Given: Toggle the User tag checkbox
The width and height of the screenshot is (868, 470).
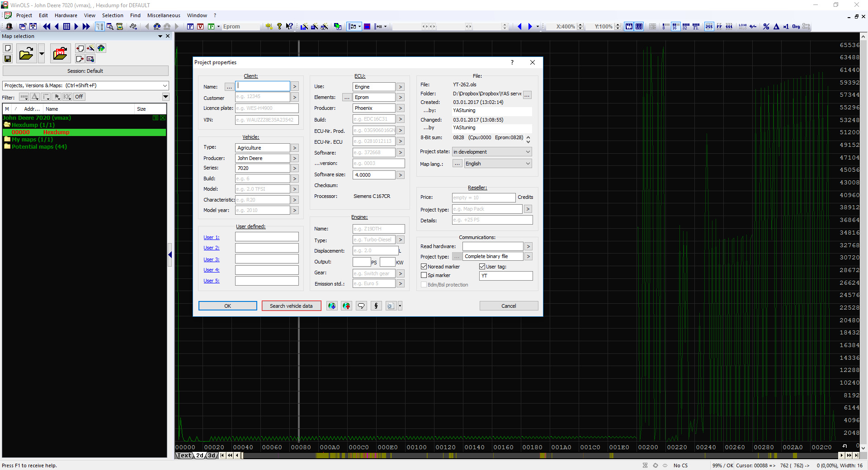Looking at the screenshot, I should 482,267.
